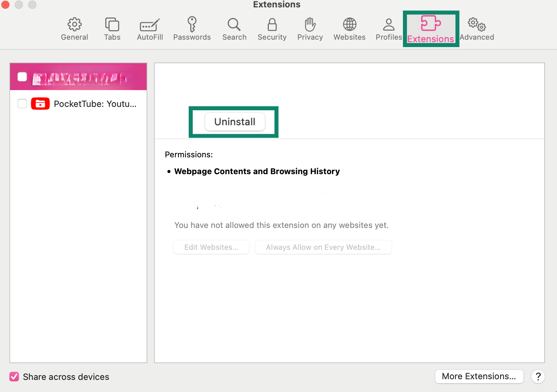The image size is (557, 392).
Task: Enable the PocketTube extension checkbox
Action: [22, 104]
